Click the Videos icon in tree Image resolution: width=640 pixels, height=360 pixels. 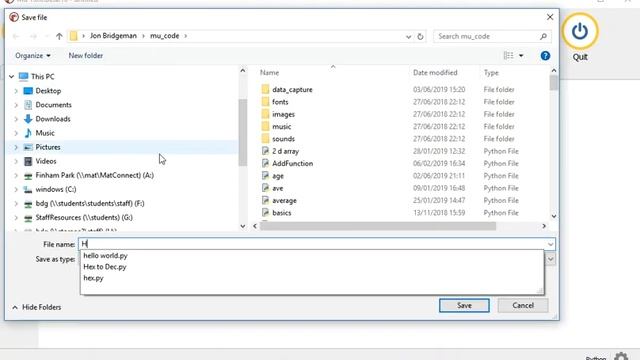click(28, 161)
